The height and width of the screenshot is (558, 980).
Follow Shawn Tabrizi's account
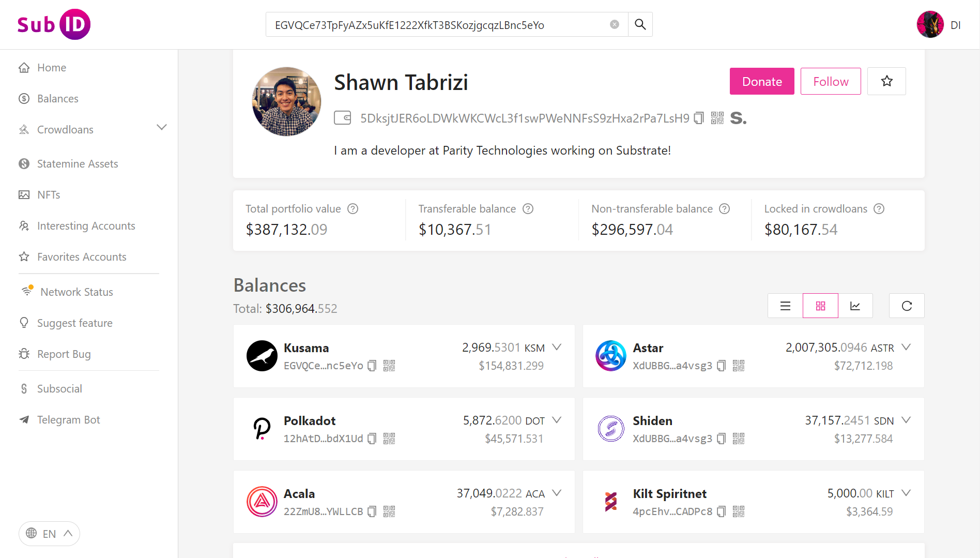(830, 81)
